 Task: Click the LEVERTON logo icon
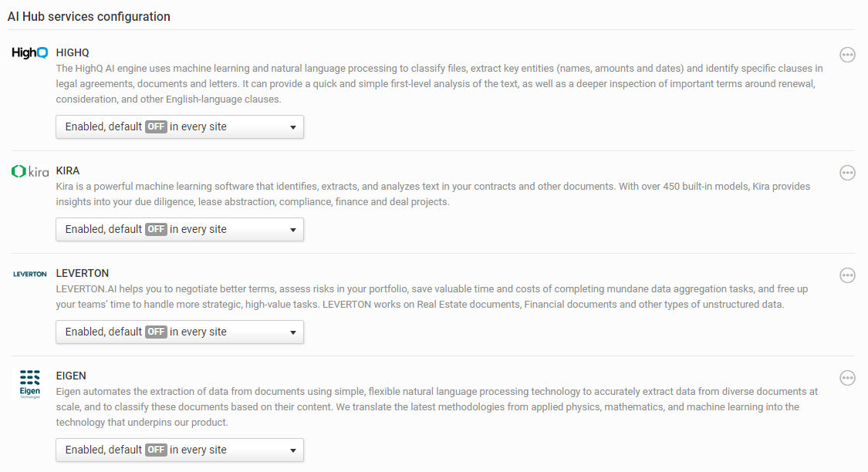click(30, 274)
